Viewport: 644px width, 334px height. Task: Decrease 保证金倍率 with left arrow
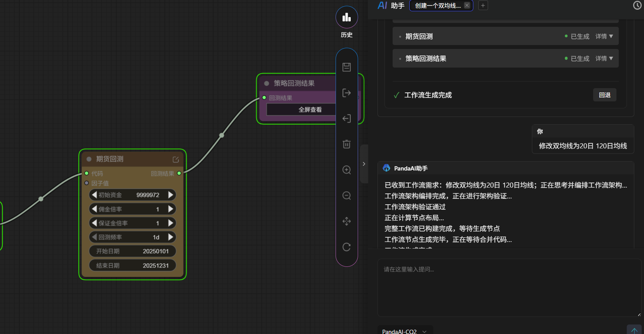click(x=94, y=223)
